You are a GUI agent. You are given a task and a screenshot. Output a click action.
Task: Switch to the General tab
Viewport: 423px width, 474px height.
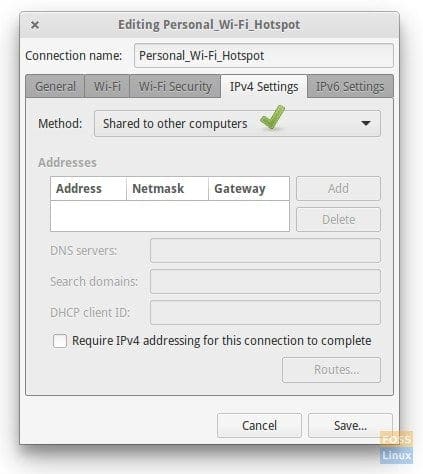tap(55, 87)
